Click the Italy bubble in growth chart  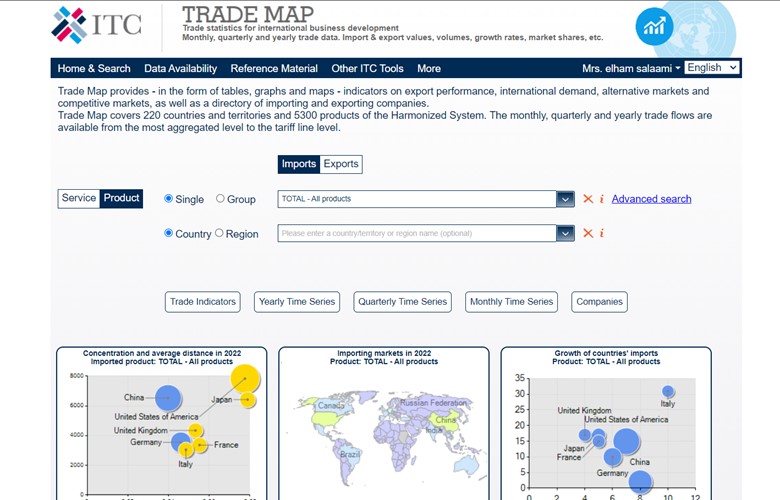click(668, 392)
